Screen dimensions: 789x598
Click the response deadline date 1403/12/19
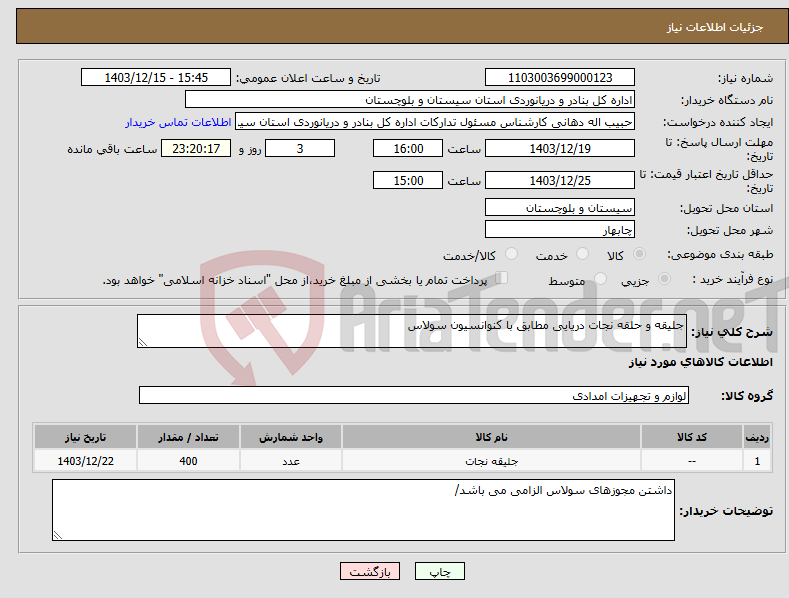pyautogui.click(x=560, y=148)
